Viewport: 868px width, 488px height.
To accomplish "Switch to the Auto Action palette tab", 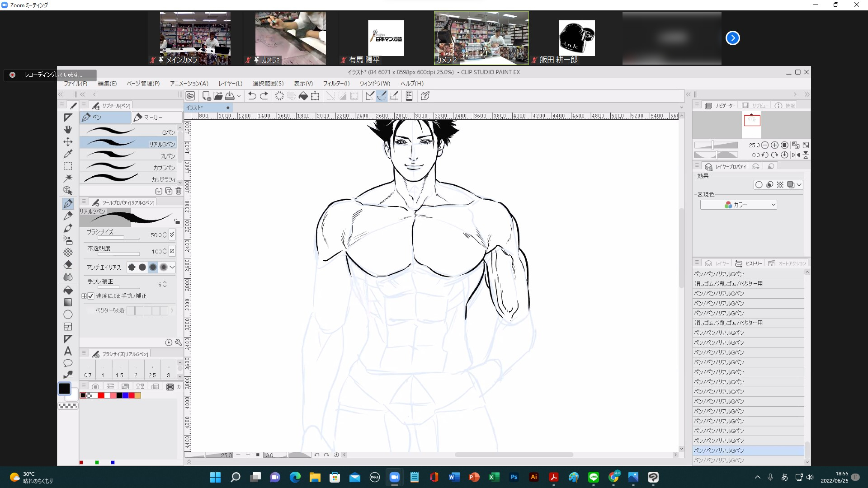I will (x=787, y=263).
